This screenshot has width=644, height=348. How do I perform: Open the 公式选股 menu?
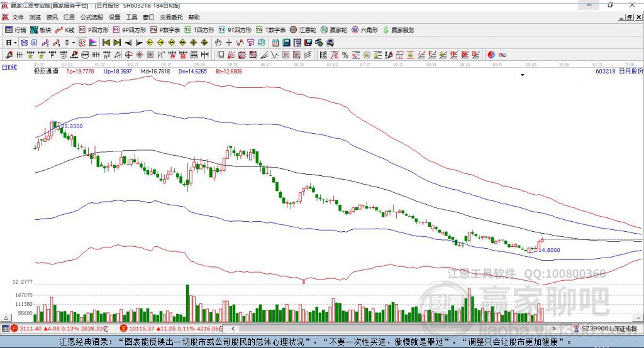(x=92, y=17)
